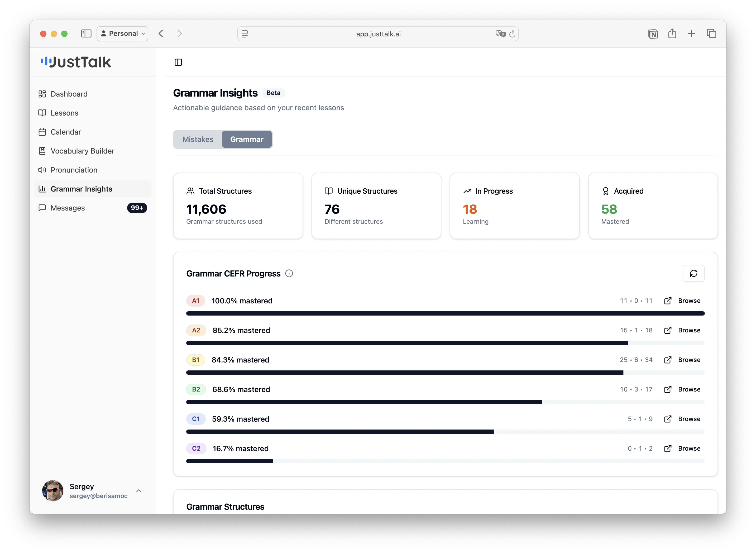The width and height of the screenshot is (756, 553).
Task: Open Dashboard in the sidebar
Action: [93, 94]
